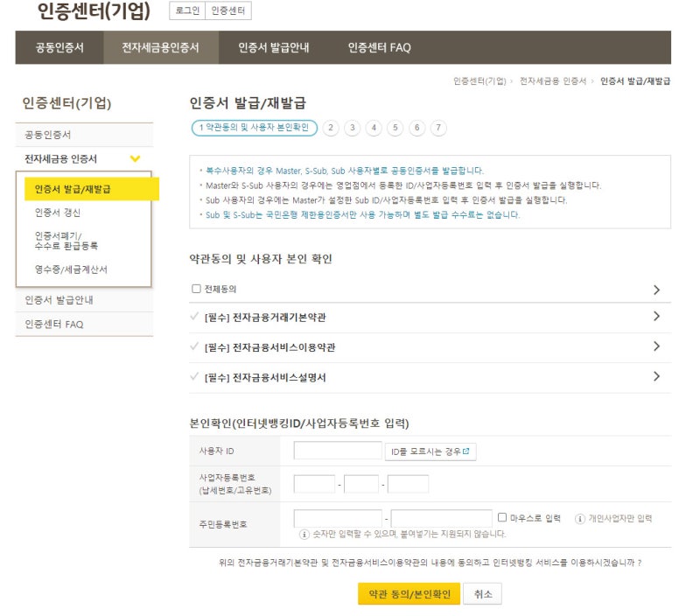Tick the checkmark for 전자금융거래기본약관
This screenshot has width=700, height=616.
coord(194,317)
